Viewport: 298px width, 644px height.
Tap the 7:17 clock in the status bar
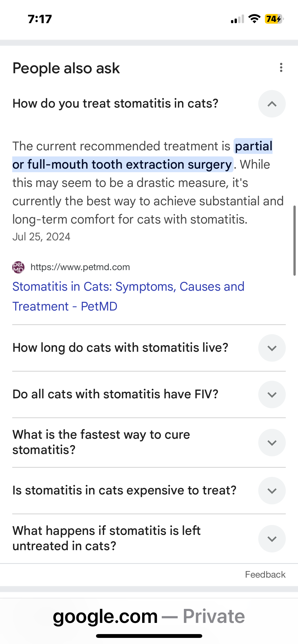40,19
